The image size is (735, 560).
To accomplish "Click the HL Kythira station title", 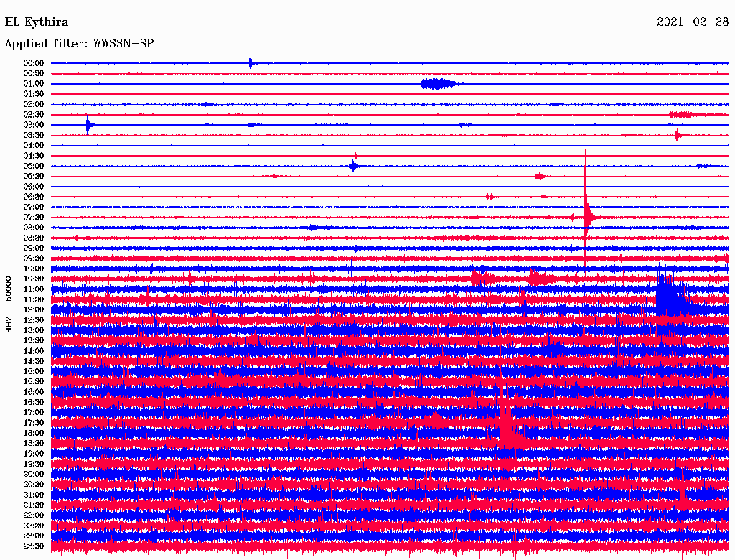I will (x=36, y=22).
